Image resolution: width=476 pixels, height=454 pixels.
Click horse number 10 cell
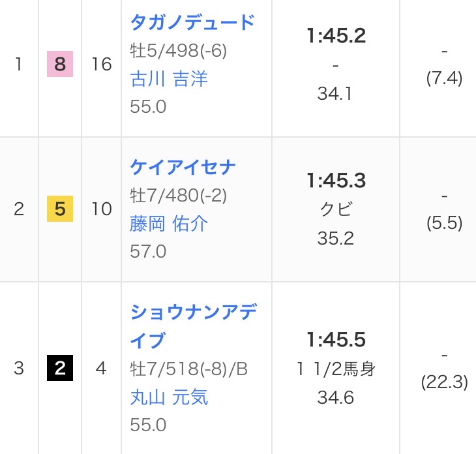coord(102,209)
